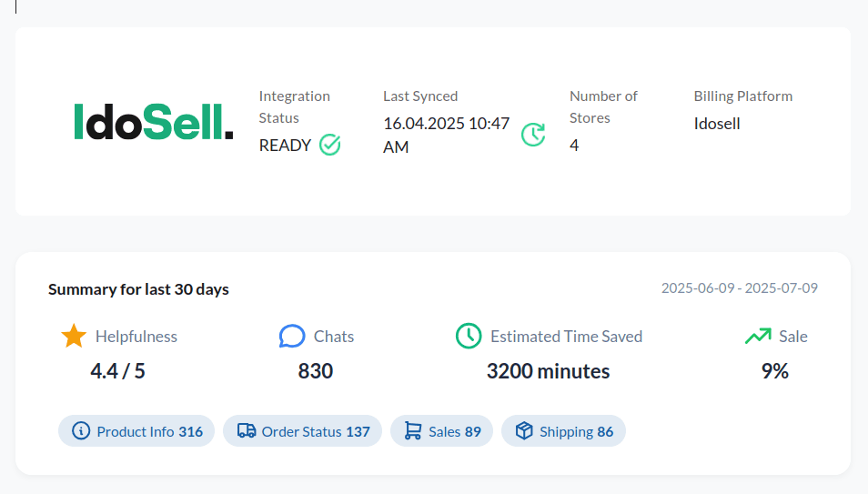Select the Order Status 137 chip
This screenshot has width=868, height=494.
tap(303, 431)
